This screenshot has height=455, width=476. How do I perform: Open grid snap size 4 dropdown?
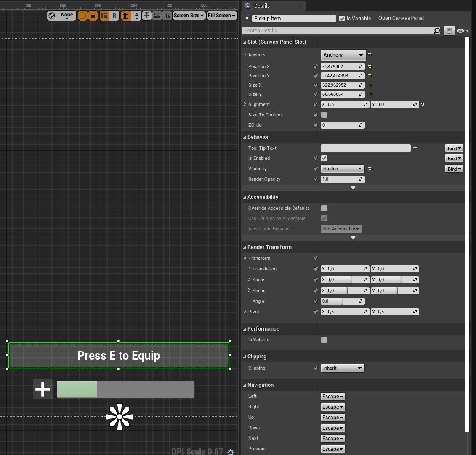point(137,16)
